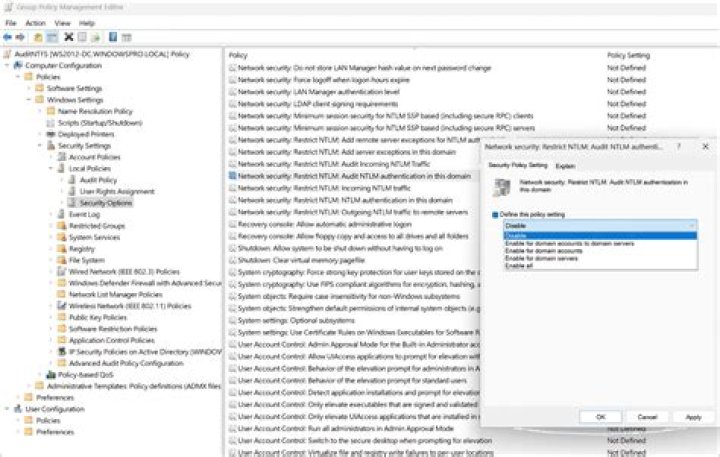Viewport: 720px width, 457px height.
Task: Click the OK button in the dialog
Action: tap(601, 417)
